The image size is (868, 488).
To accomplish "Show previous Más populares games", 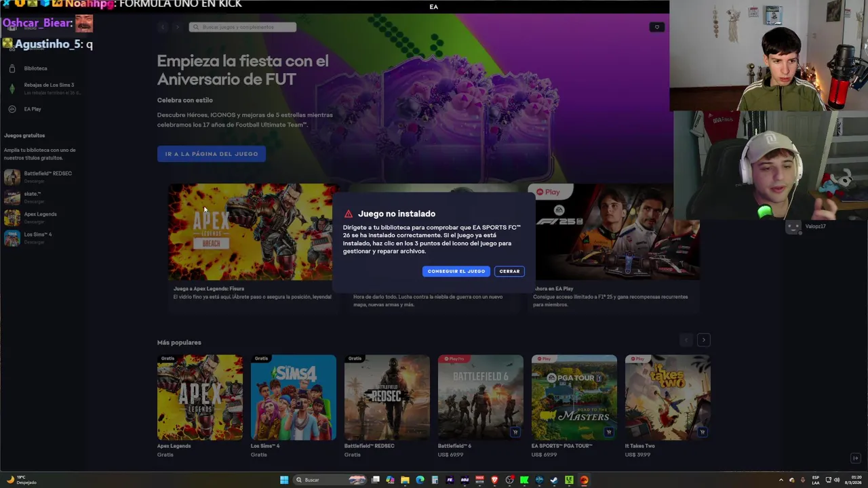I will 686,340.
